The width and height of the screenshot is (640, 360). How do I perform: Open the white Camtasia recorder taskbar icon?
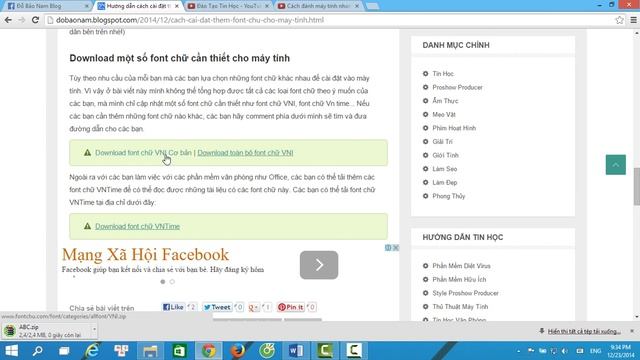[x=354, y=351]
